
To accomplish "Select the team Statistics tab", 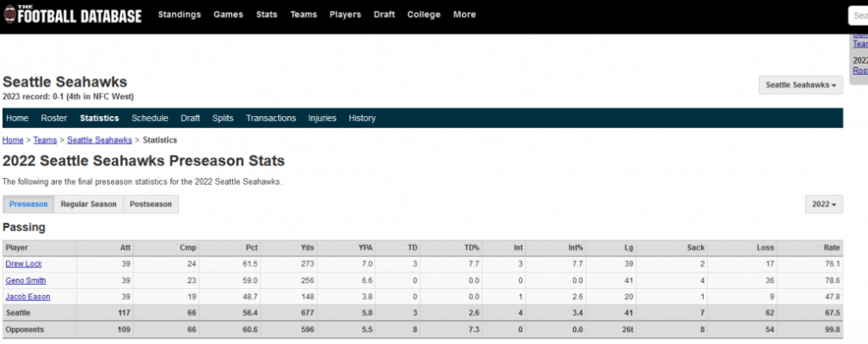I will pyautogui.click(x=99, y=118).
